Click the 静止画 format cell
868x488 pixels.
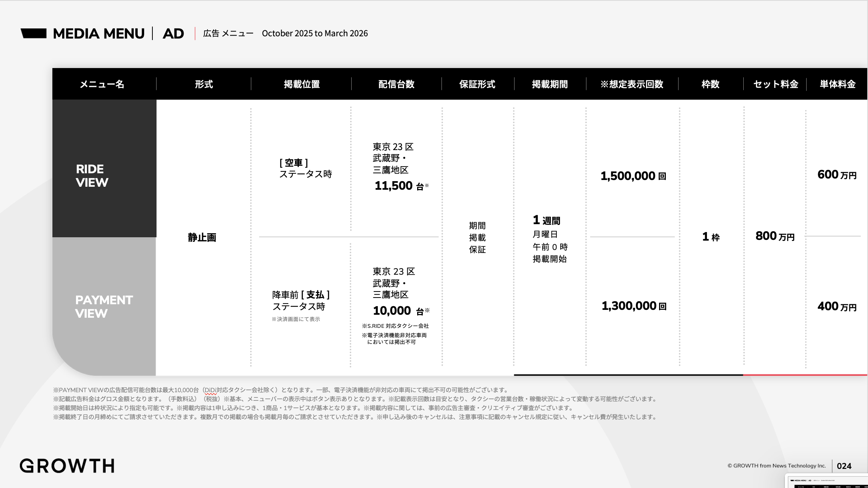[202, 237]
